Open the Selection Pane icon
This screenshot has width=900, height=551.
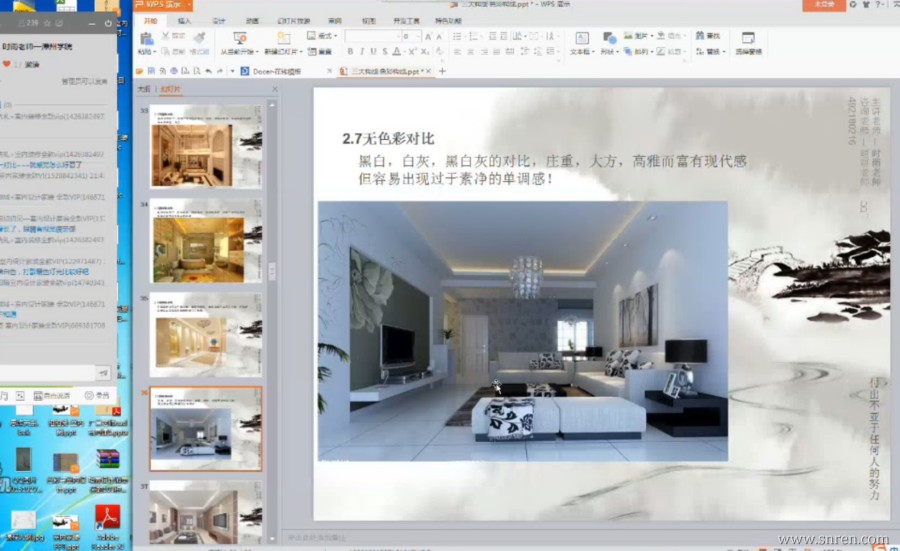tap(748, 38)
